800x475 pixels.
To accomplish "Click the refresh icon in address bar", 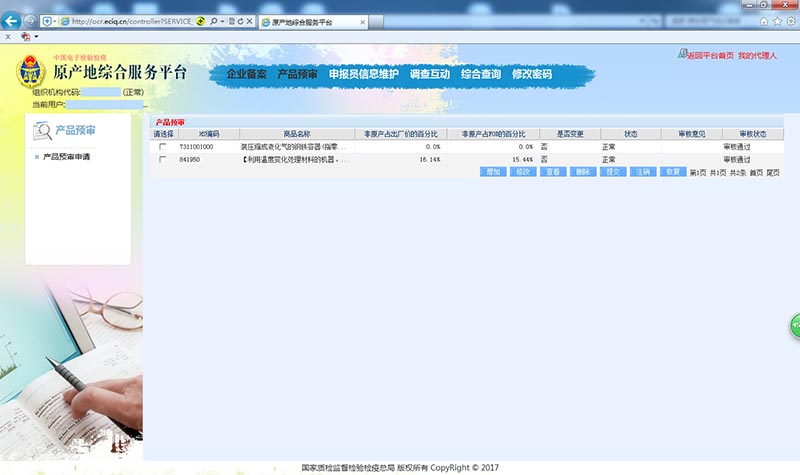I will pyautogui.click(x=238, y=21).
